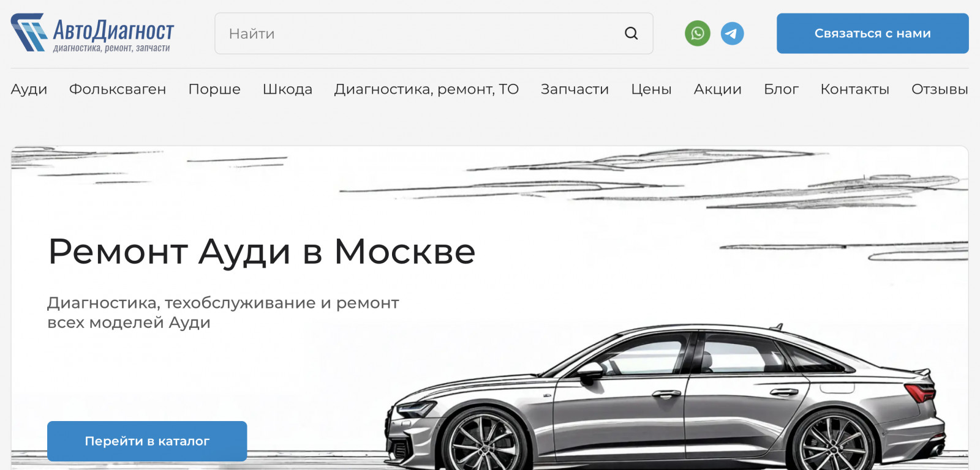The image size is (980, 470).
Task: Open Диагностика, ремонт, ТО section
Action: 426,89
